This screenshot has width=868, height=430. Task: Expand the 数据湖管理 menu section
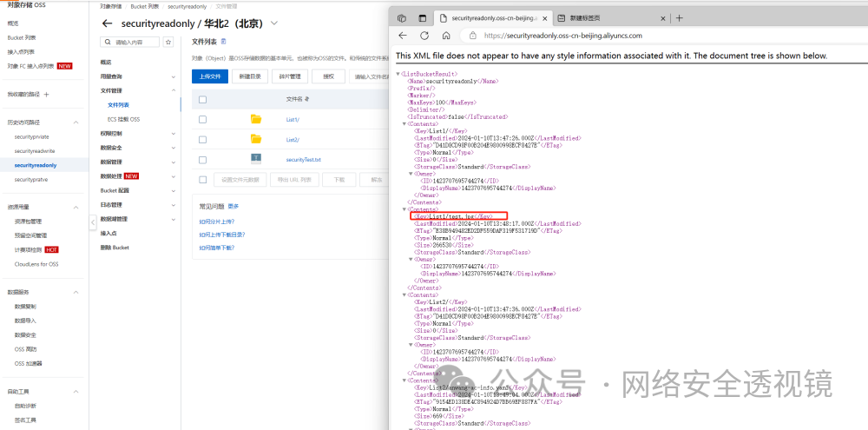coord(174,220)
